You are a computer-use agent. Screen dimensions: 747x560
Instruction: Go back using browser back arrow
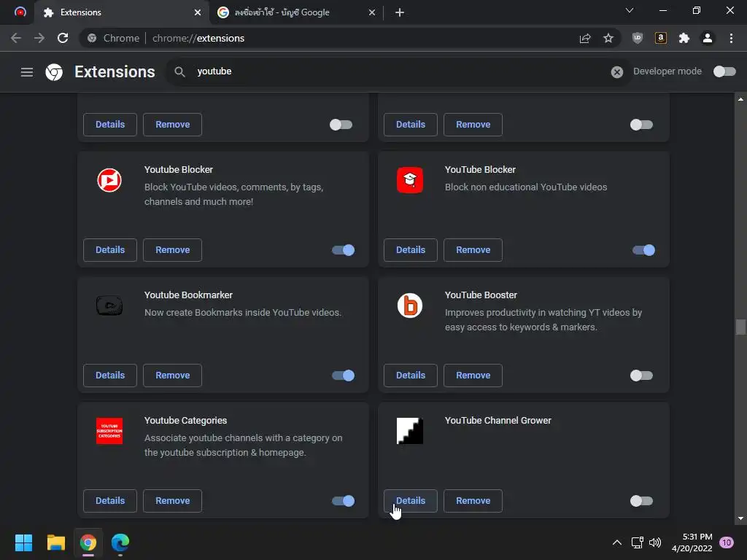point(16,38)
